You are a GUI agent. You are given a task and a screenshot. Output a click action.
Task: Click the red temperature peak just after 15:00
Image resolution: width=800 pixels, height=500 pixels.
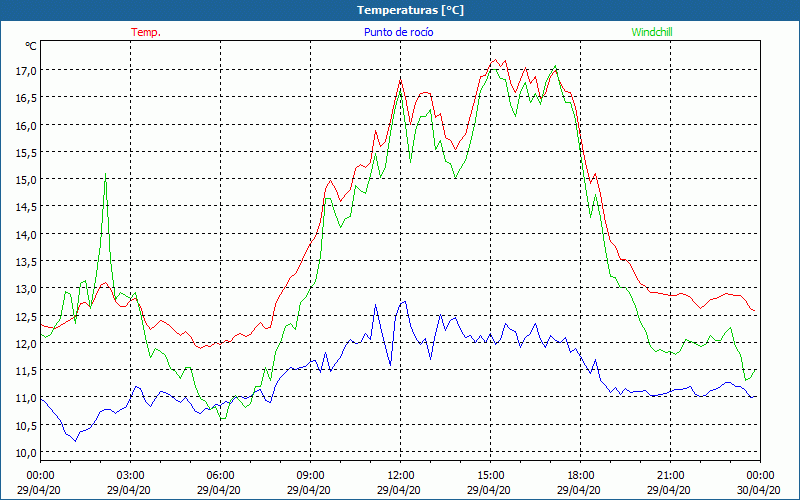495,60
